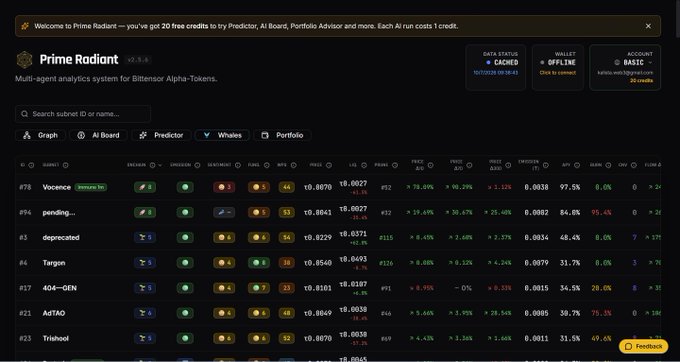This screenshot has height=362, width=680.
Task: Click the version badge next to Prime Radiant
Action: coord(138,60)
